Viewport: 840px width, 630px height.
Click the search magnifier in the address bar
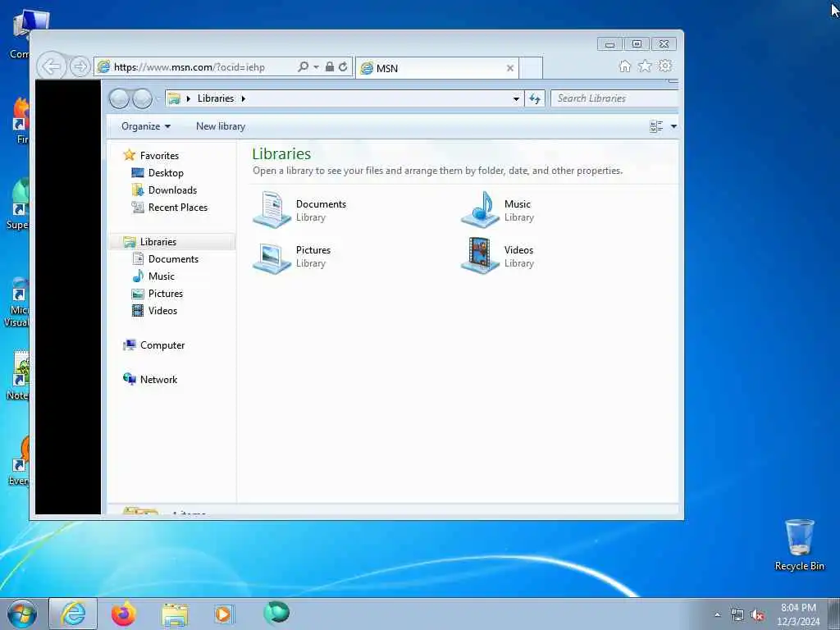point(303,67)
